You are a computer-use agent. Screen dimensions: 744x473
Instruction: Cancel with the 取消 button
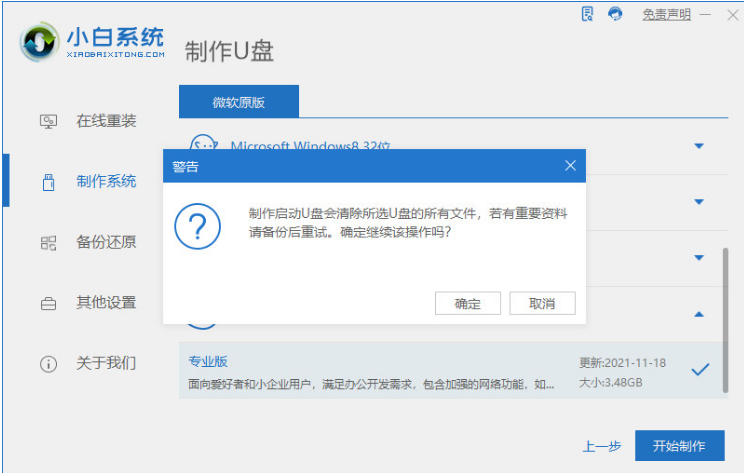(542, 303)
